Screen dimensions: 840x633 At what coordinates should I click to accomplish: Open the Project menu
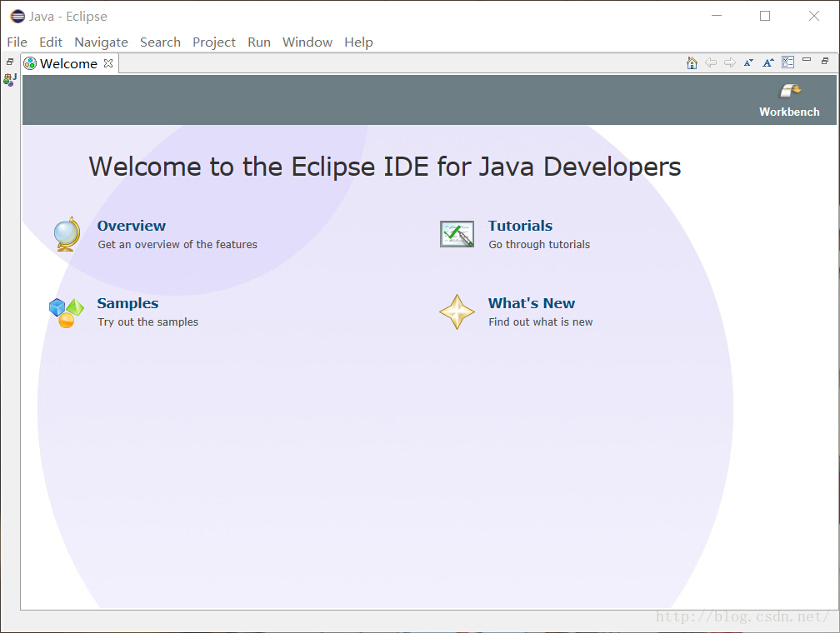click(x=213, y=42)
